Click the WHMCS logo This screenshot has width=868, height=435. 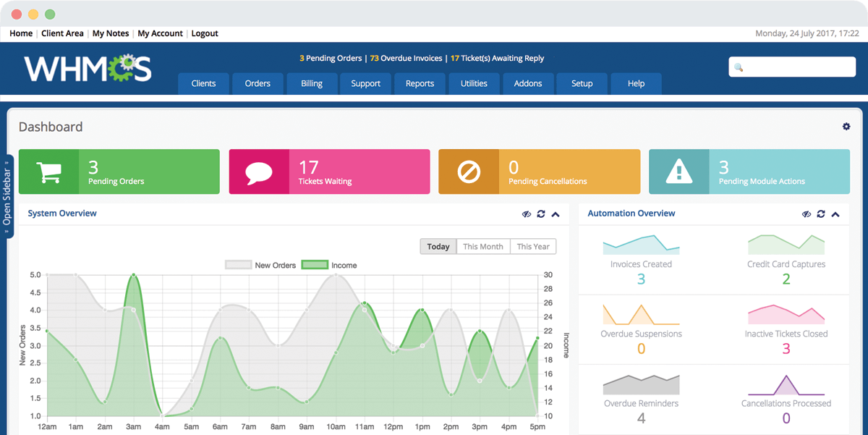coord(88,69)
